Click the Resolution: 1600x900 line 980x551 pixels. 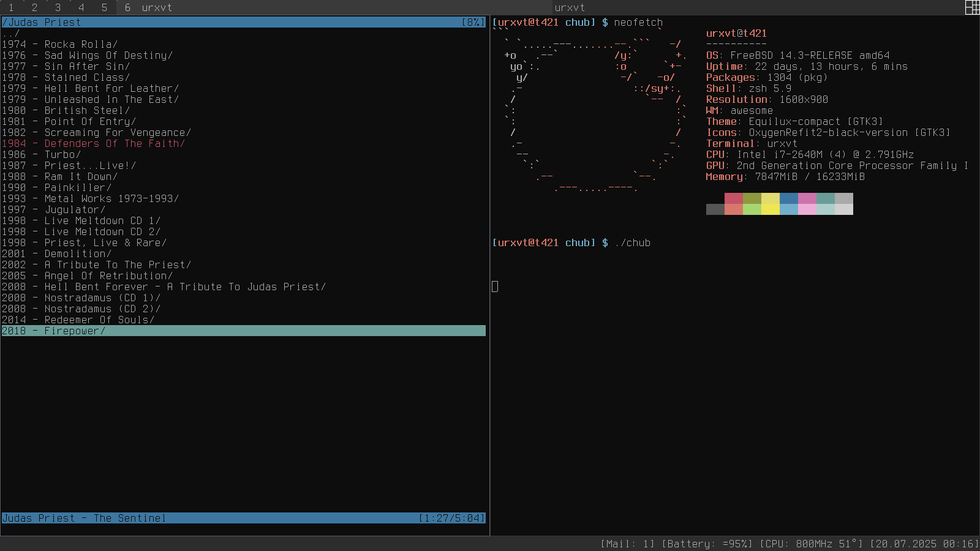click(767, 99)
